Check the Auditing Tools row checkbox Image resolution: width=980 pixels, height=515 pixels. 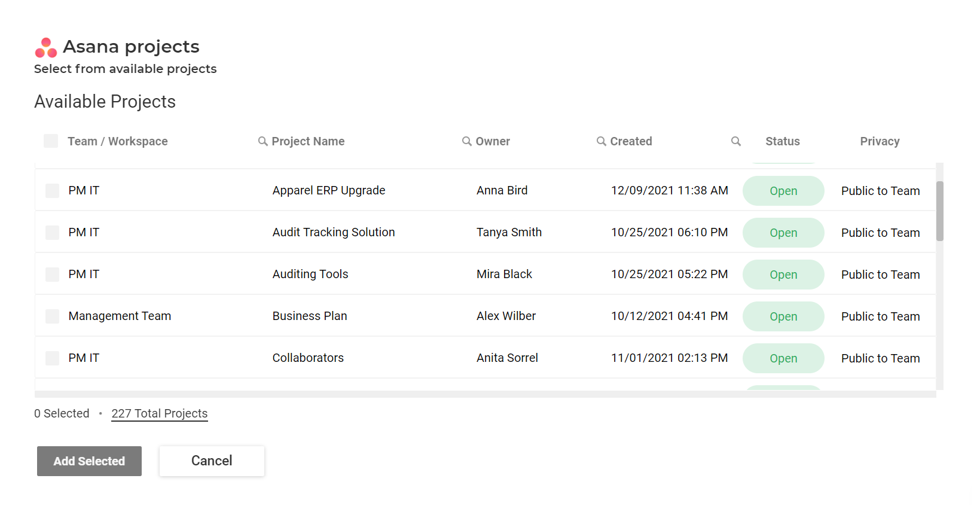click(x=53, y=275)
